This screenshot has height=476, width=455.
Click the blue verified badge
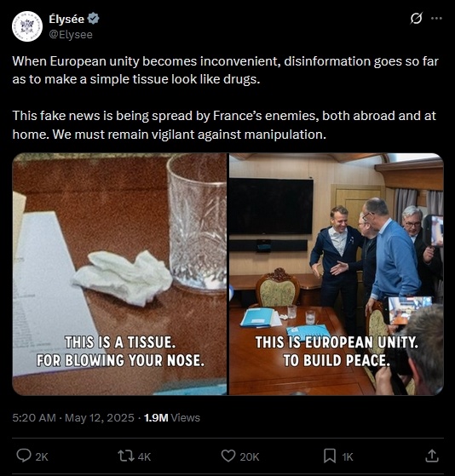[x=93, y=19]
